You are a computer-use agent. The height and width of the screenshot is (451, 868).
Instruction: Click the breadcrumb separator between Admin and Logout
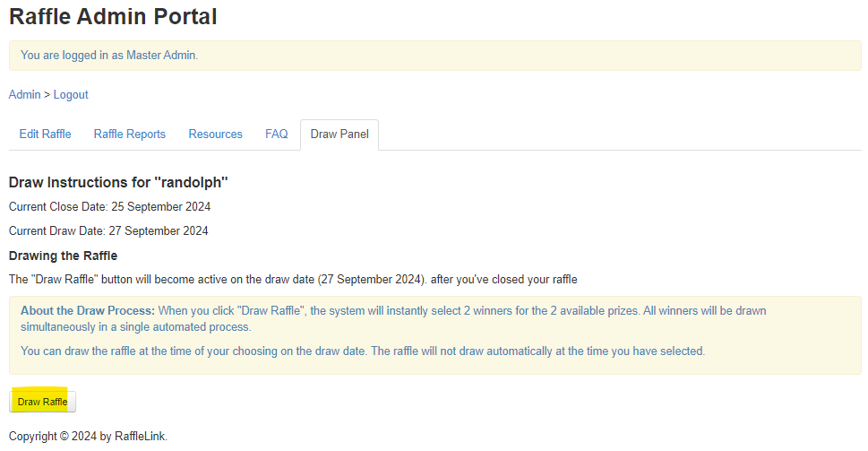pos(47,95)
